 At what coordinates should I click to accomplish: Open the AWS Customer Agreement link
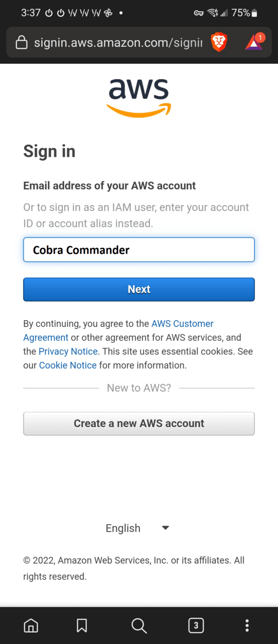[x=118, y=330]
